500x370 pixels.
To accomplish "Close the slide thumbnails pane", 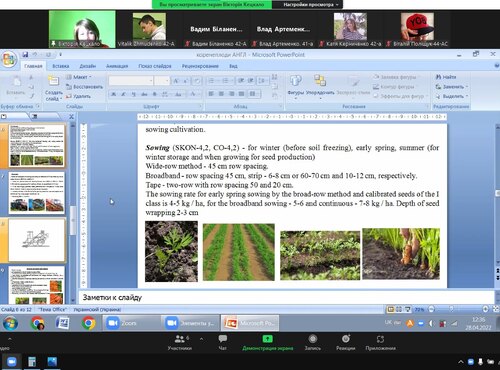I will 71,117.
